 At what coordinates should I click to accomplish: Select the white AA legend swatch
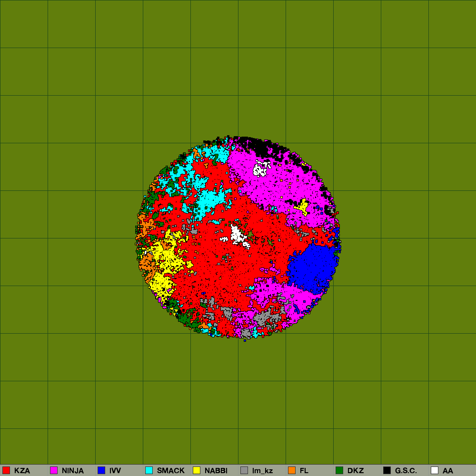435,470
